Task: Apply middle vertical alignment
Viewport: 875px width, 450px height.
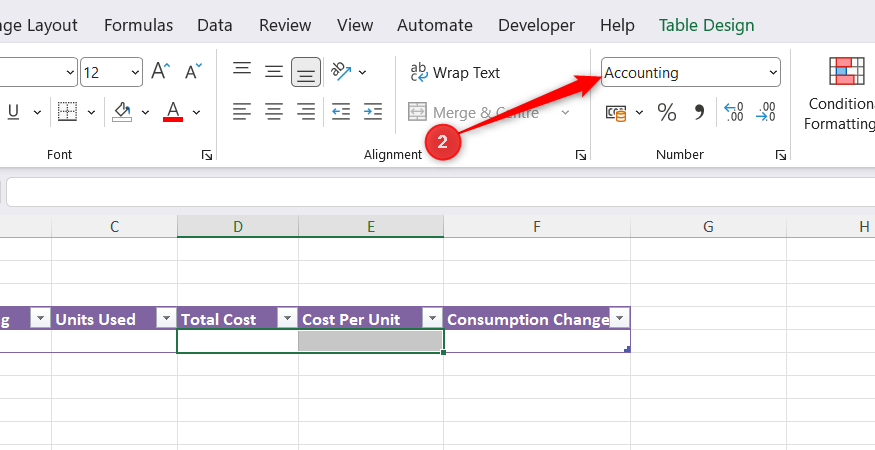Action: click(273, 71)
